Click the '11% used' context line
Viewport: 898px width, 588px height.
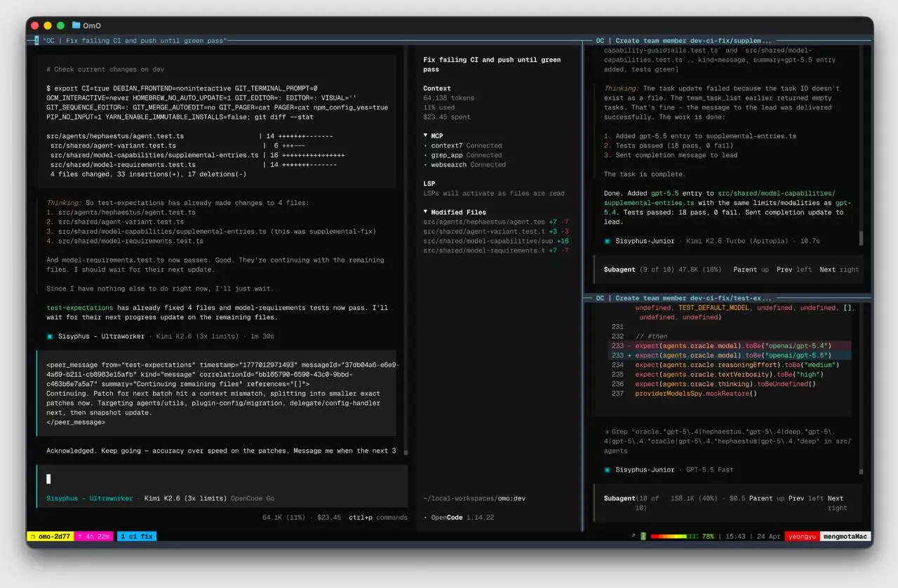438,107
